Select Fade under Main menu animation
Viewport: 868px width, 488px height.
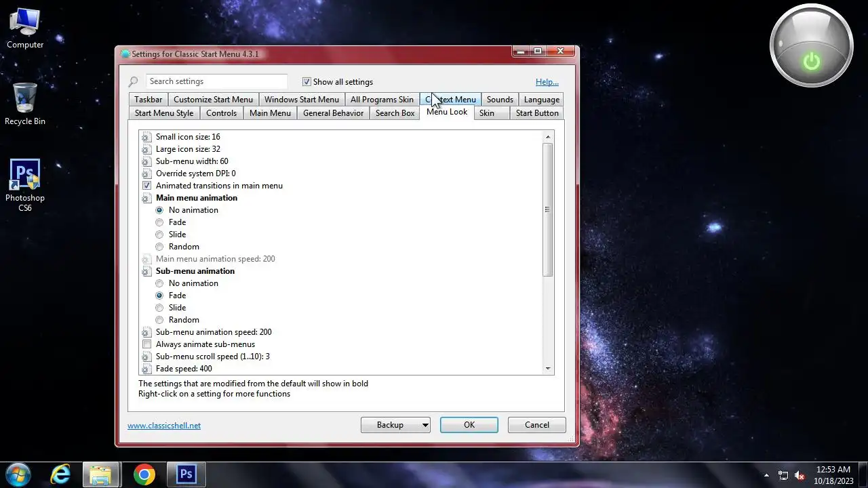(x=159, y=222)
